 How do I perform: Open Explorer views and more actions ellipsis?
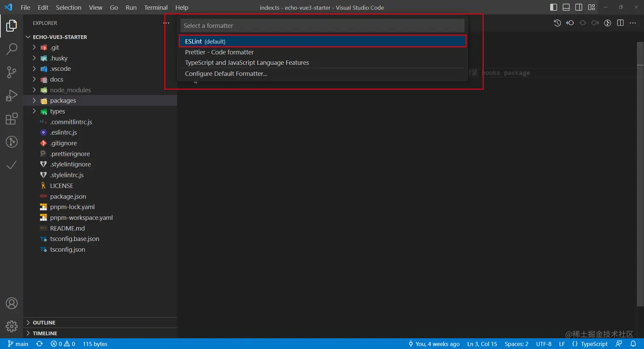coord(166,23)
